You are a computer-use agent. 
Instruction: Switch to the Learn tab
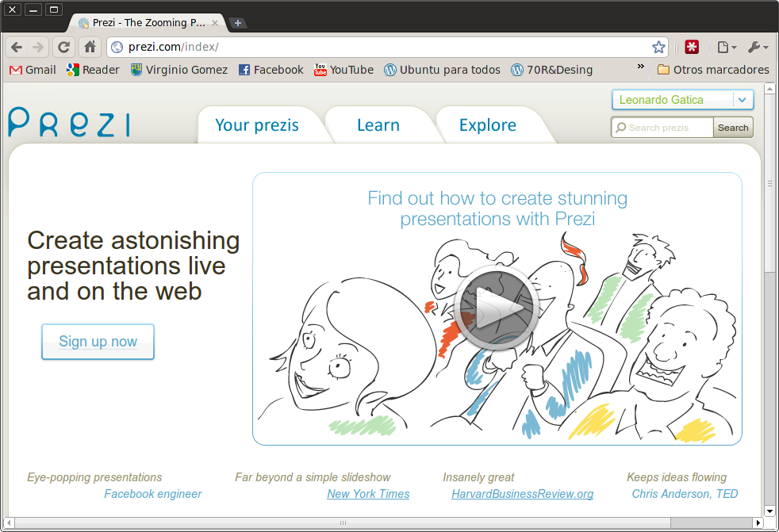pyautogui.click(x=378, y=125)
